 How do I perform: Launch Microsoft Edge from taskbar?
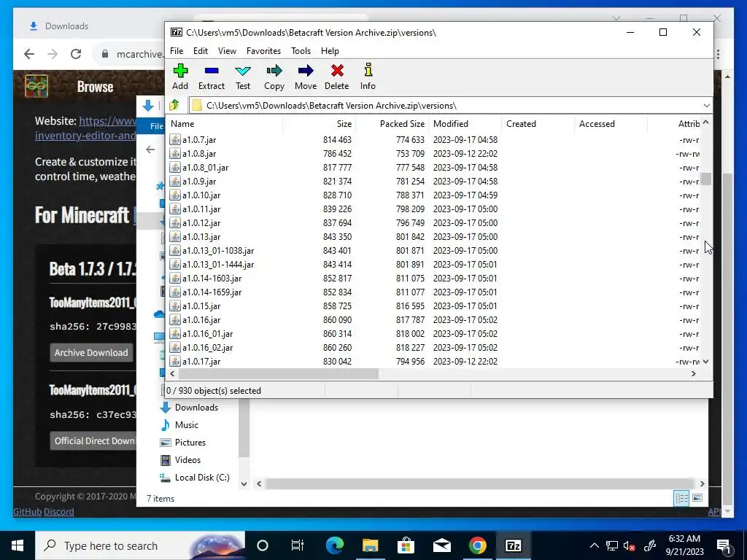click(334, 545)
